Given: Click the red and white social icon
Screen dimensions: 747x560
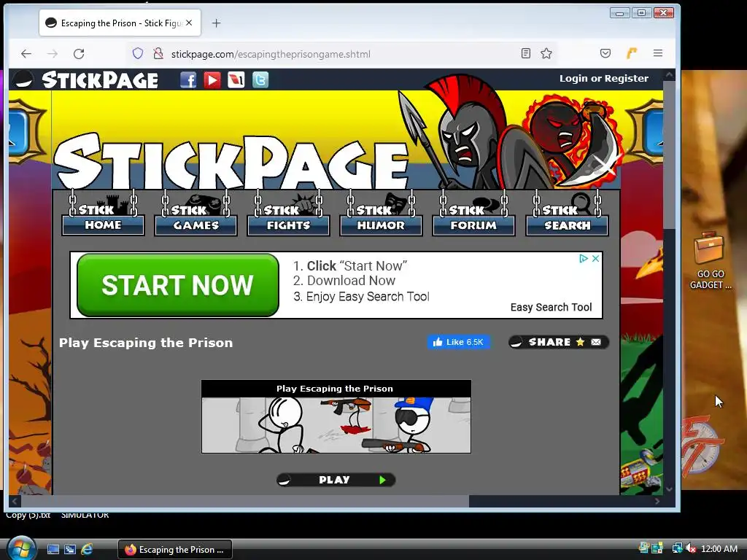Looking at the screenshot, I should click(x=236, y=79).
